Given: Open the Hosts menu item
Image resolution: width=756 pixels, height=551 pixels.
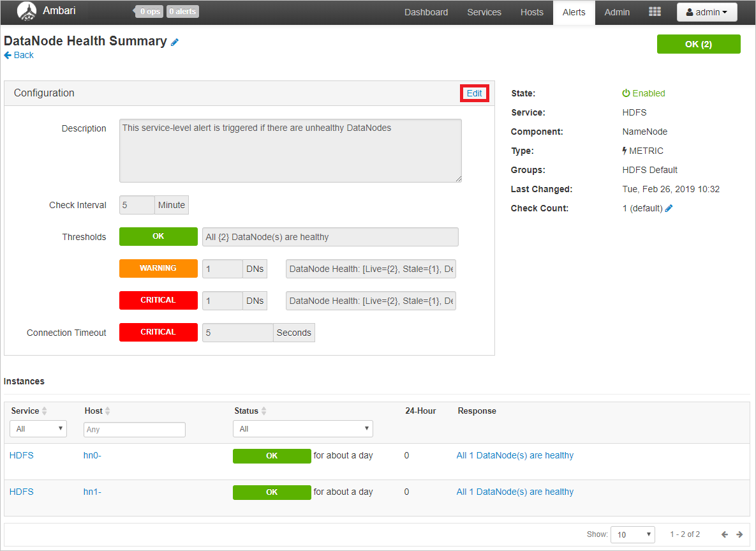Looking at the screenshot, I should [531, 11].
